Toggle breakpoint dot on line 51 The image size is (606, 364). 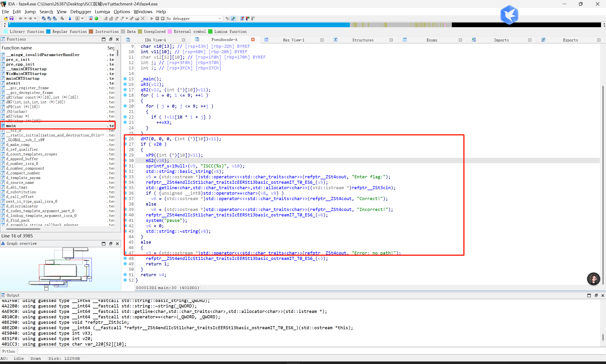(x=125, y=274)
